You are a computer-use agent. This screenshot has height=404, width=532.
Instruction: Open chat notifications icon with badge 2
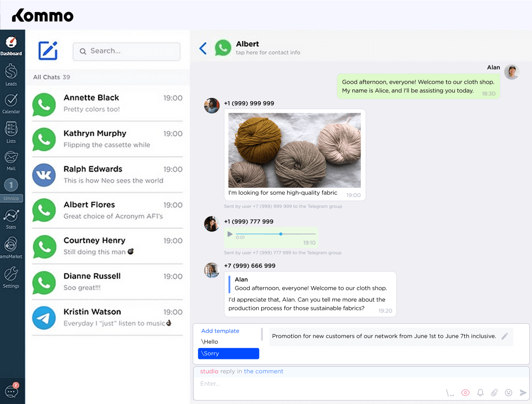[12, 390]
